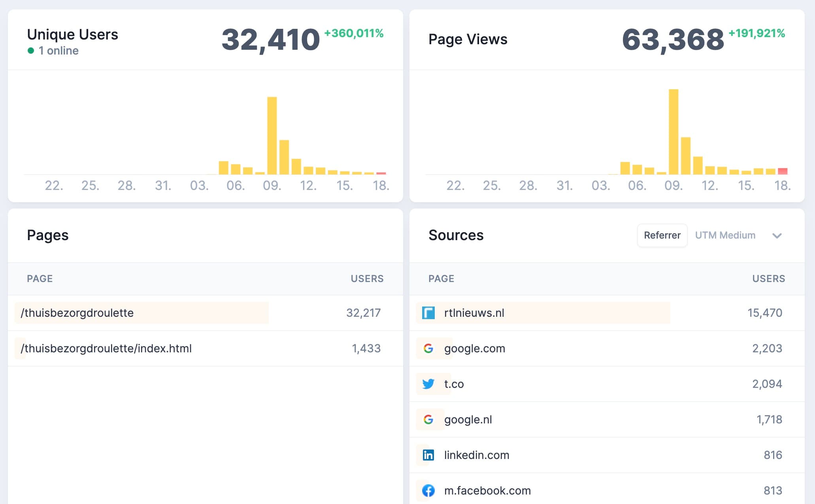This screenshot has height=504, width=815.
Task: Select the Sources panel header
Action: 456,235
